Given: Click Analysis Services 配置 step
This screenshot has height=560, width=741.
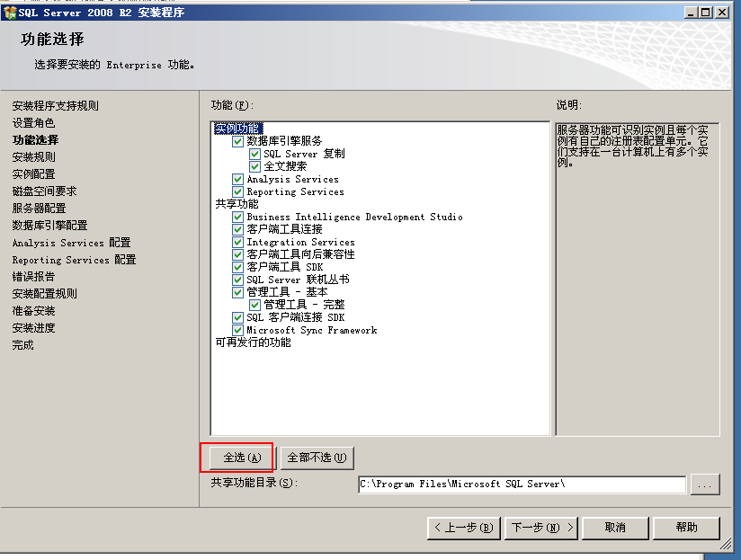Looking at the screenshot, I should click(x=71, y=243).
